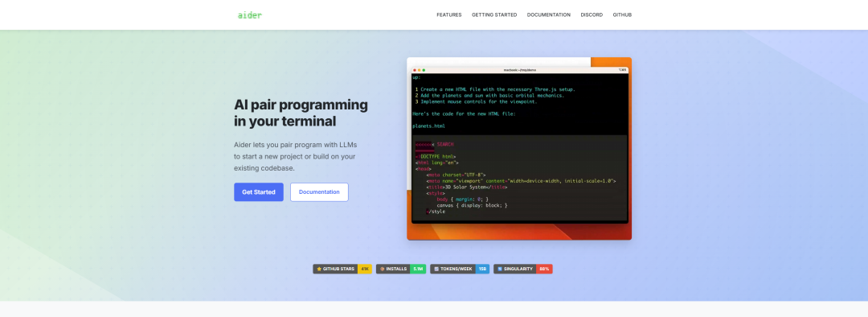Click "planets.html" text in the terminal demo
The width and height of the screenshot is (868, 317).
coord(428,126)
